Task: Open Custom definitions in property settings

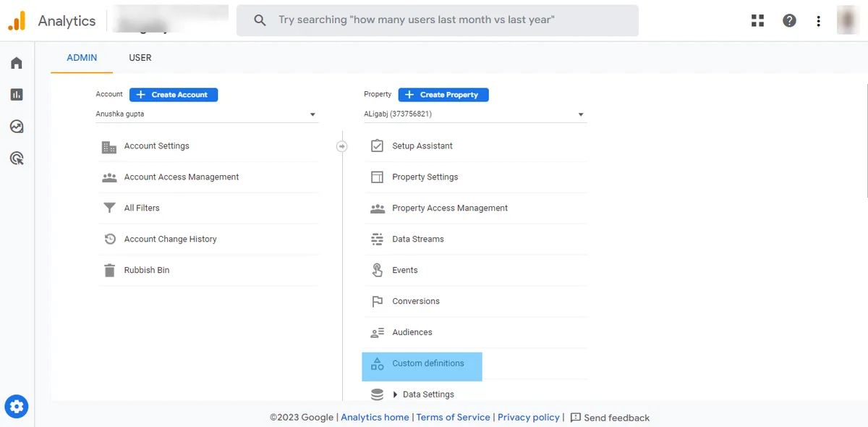Action: coord(427,363)
